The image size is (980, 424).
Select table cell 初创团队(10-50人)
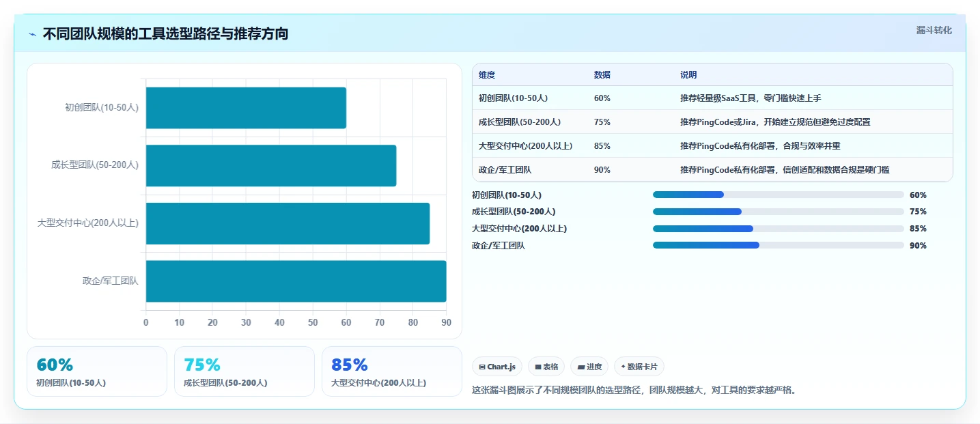click(x=513, y=98)
